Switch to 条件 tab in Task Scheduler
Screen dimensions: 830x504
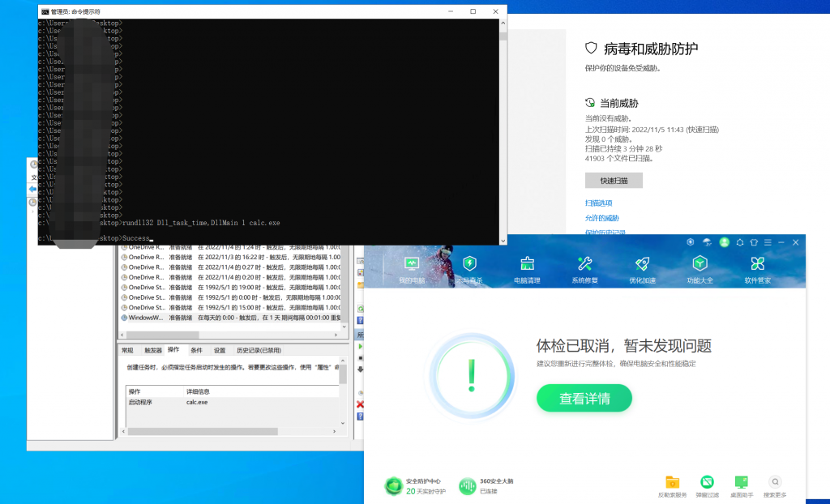(x=196, y=351)
